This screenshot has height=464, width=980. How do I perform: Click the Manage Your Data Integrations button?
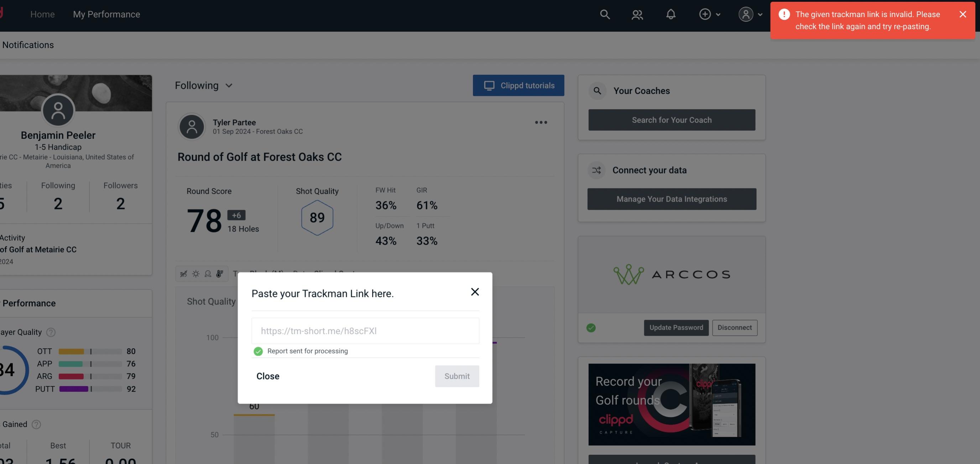tap(672, 199)
